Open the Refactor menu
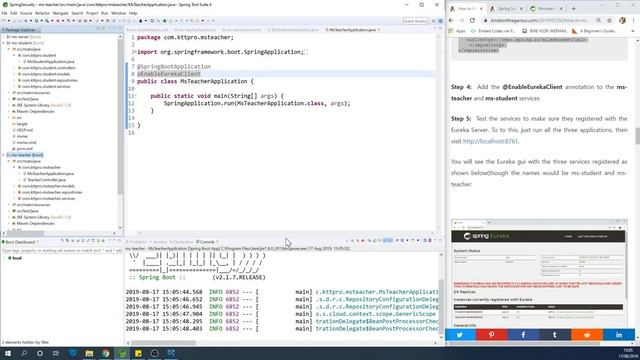This screenshot has height=360, width=640. click(42, 13)
